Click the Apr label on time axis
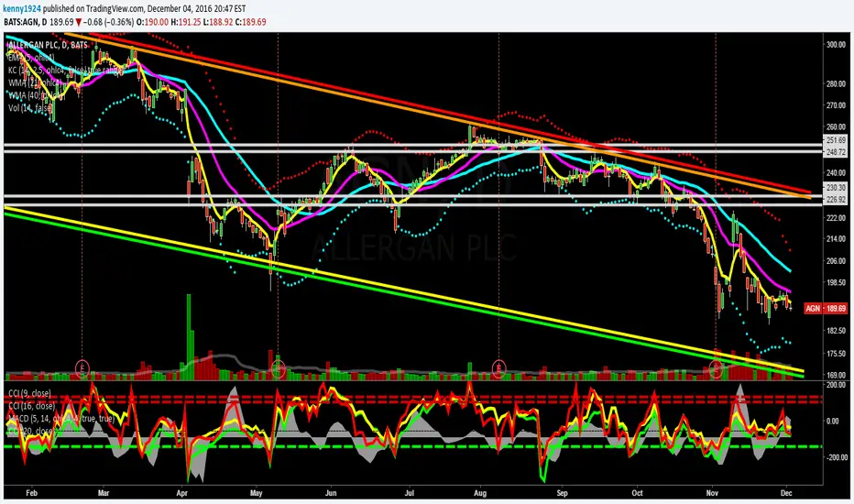The image size is (854, 504). (182, 493)
